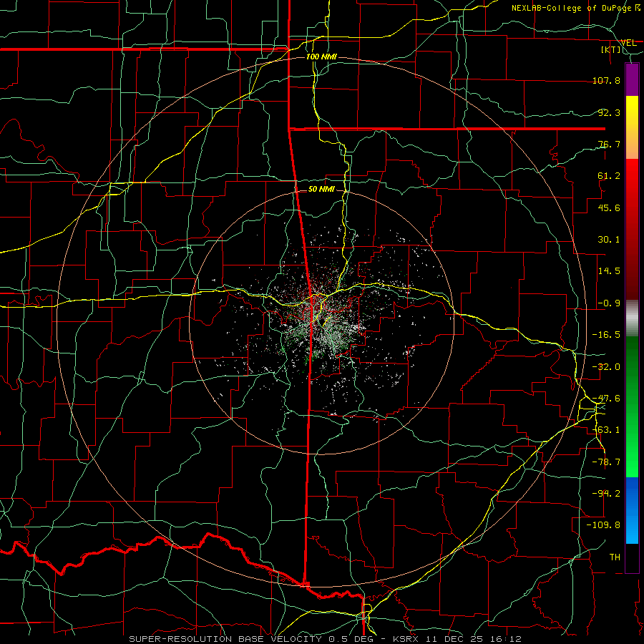644x644 pixels.
Task: Click the 76.7 legend value
Action: (609, 144)
